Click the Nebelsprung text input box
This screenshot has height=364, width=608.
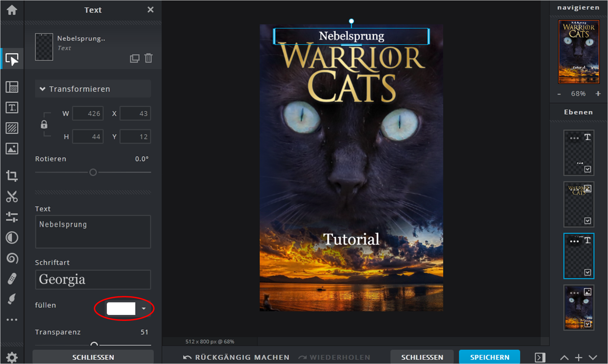[93, 232]
